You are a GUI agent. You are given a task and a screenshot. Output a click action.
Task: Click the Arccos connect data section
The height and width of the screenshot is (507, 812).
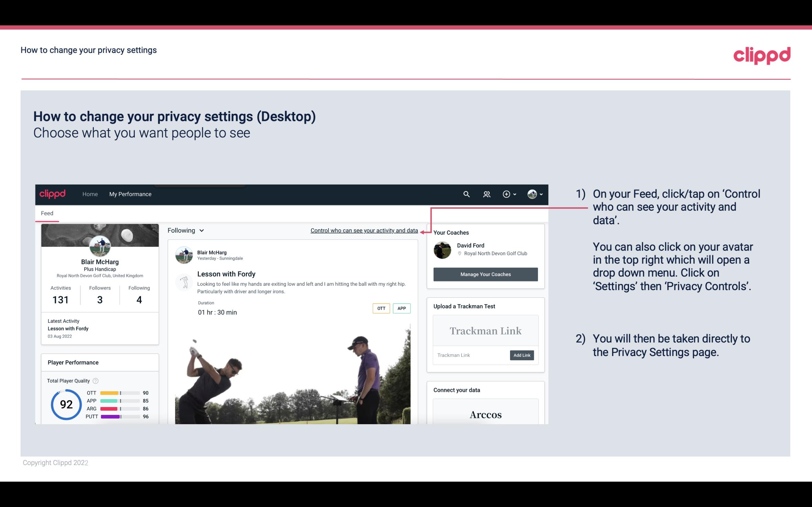485,414
